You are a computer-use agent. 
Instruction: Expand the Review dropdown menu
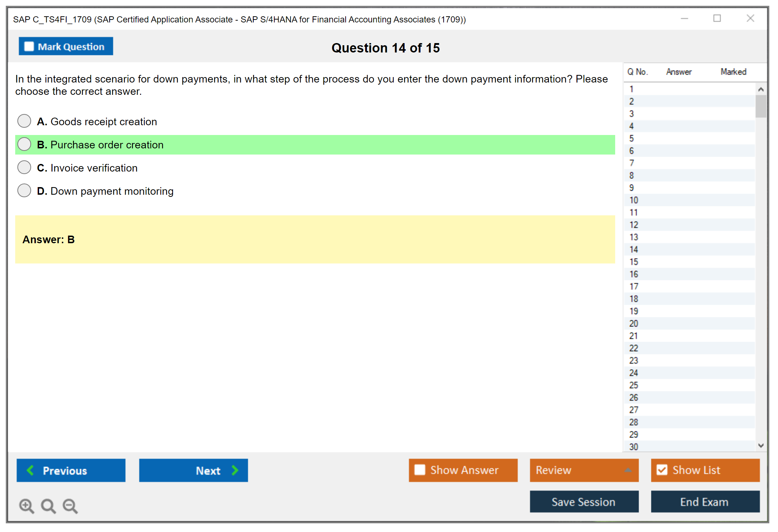[628, 470]
